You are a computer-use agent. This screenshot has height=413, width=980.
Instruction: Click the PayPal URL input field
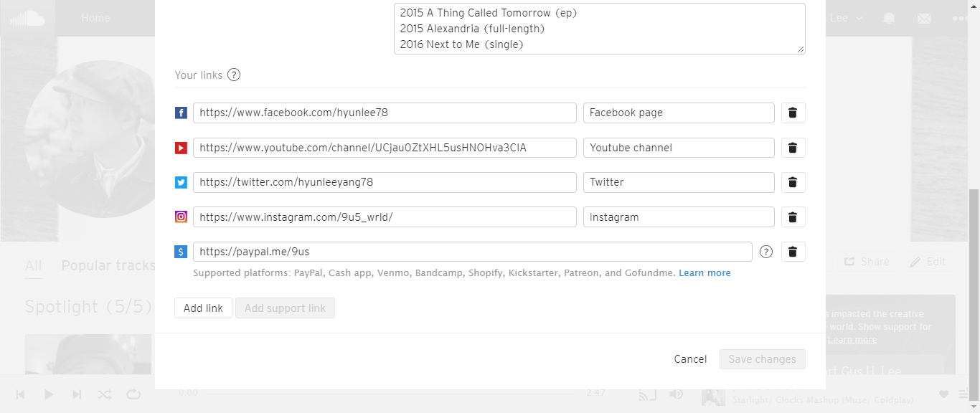(472, 252)
